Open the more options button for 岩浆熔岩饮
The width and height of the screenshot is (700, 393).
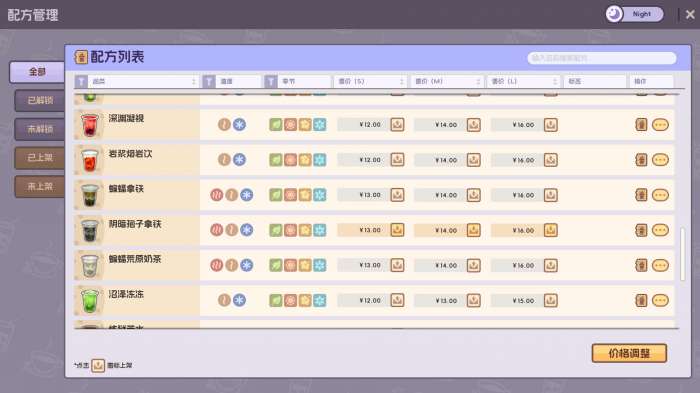660,160
